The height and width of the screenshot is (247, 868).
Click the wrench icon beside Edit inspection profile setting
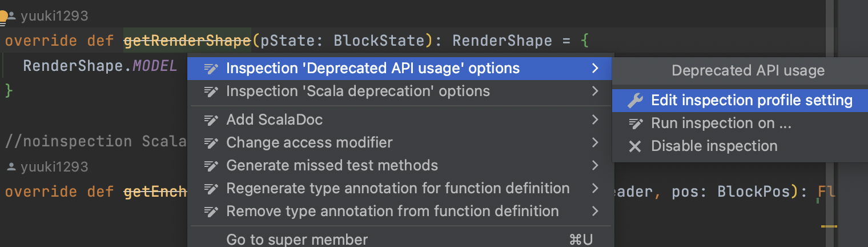click(635, 101)
